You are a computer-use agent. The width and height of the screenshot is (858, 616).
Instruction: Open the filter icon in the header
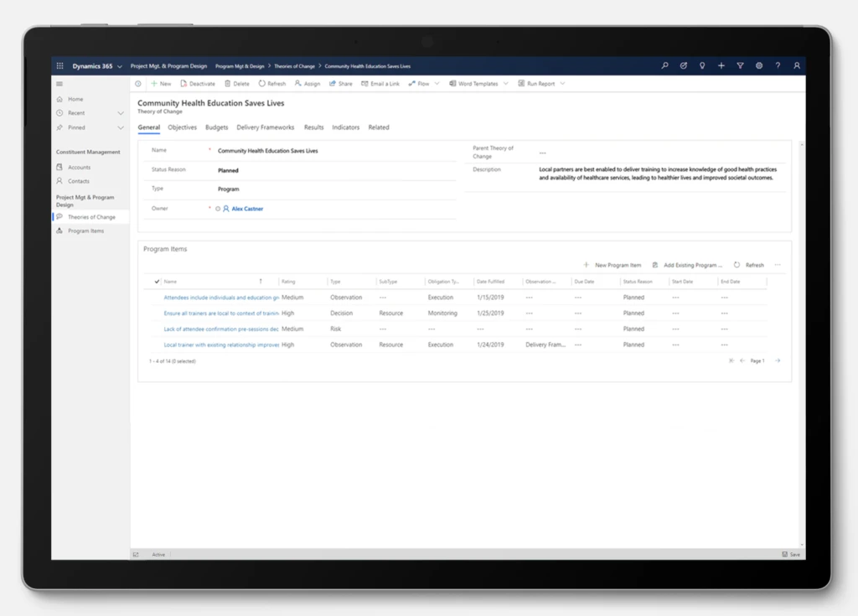[x=740, y=65]
